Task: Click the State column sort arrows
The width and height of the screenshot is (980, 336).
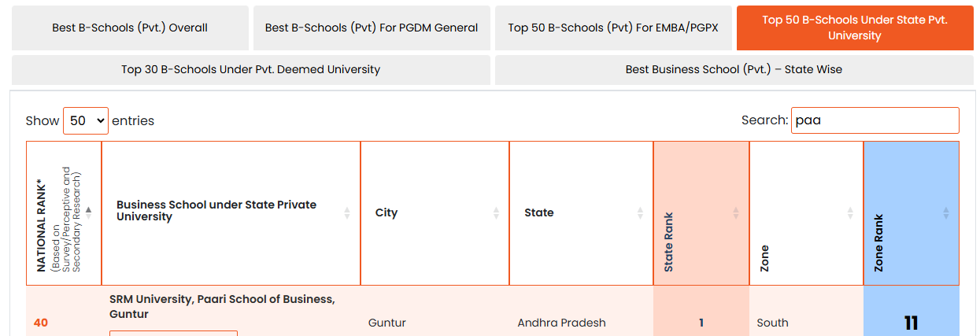Action: click(x=640, y=212)
